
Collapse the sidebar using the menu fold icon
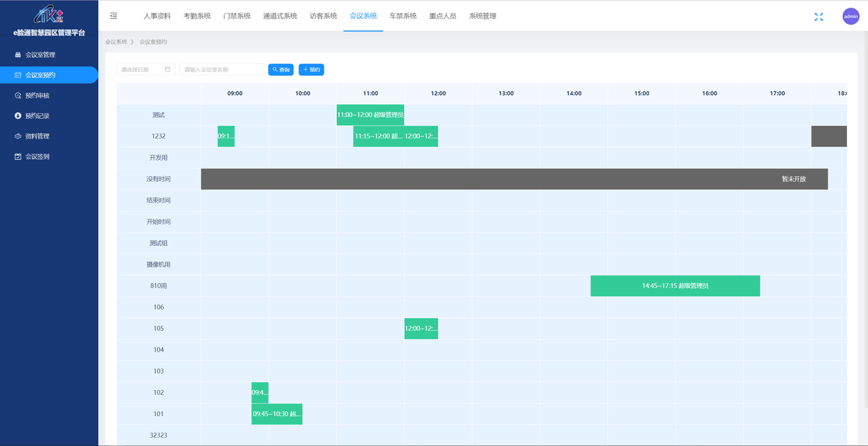[114, 16]
